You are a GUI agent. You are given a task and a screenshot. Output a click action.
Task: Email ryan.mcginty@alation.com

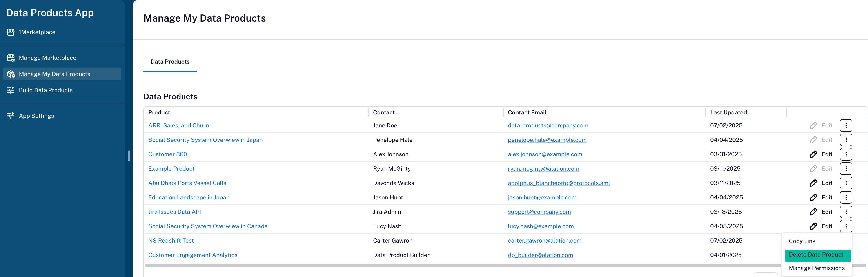pos(543,168)
